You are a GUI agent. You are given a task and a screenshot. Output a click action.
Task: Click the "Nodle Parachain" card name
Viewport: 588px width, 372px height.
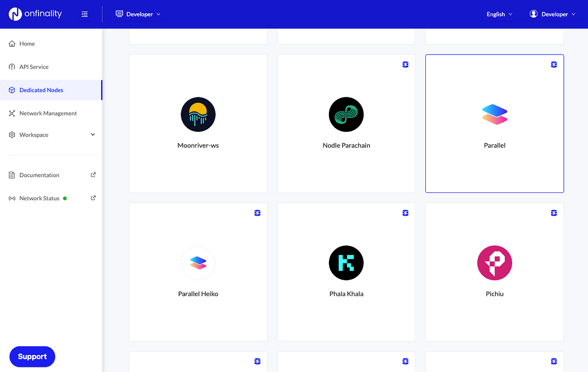(346, 146)
